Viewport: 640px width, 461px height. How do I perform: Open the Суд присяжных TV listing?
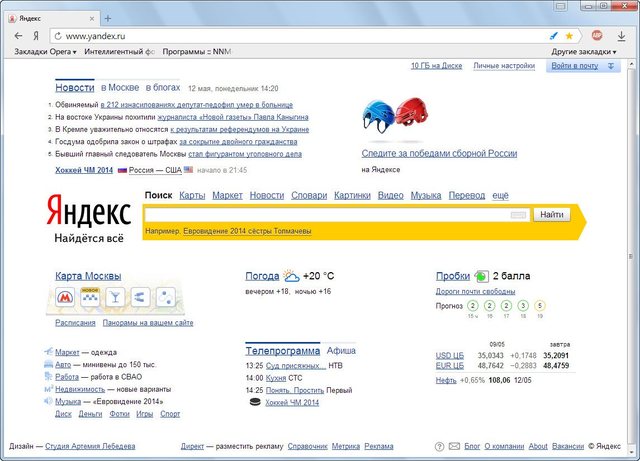coord(296,365)
